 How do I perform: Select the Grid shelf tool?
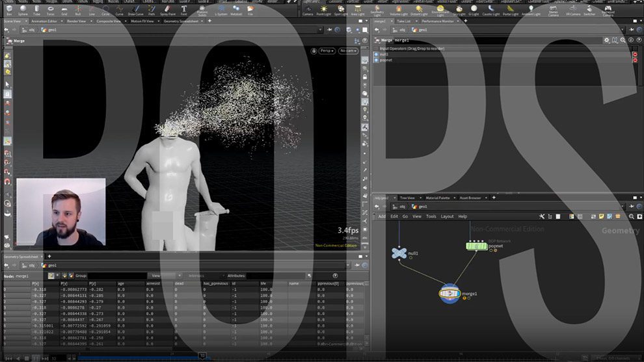click(64, 10)
